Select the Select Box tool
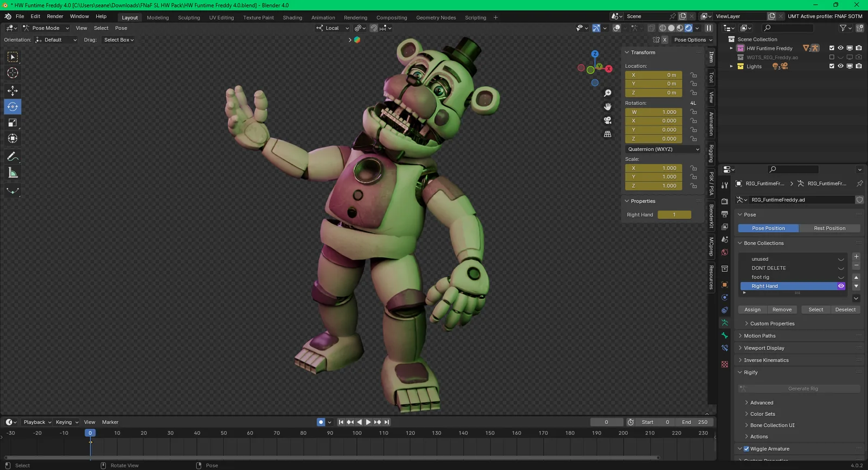This screenshot has height=470, width=868. point(12,57)
